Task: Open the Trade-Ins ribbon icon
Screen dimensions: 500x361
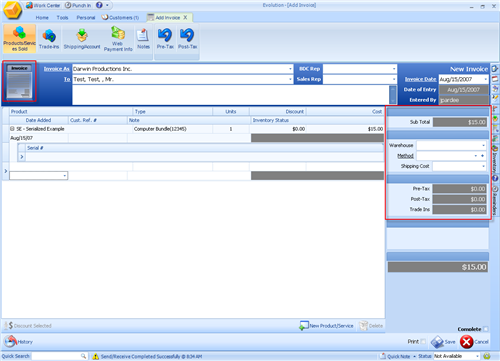Action: 49,38
